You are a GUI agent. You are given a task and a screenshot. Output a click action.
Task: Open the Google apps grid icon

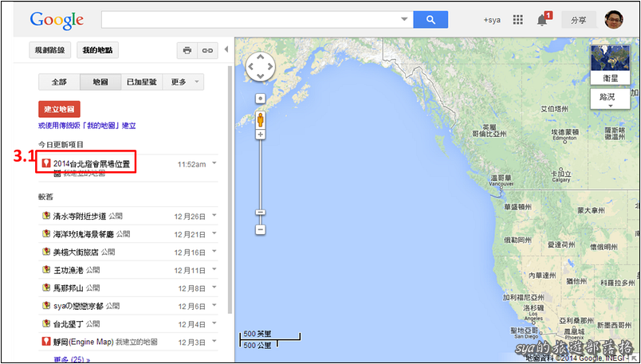pyautogui.click(x=518, y=20)
